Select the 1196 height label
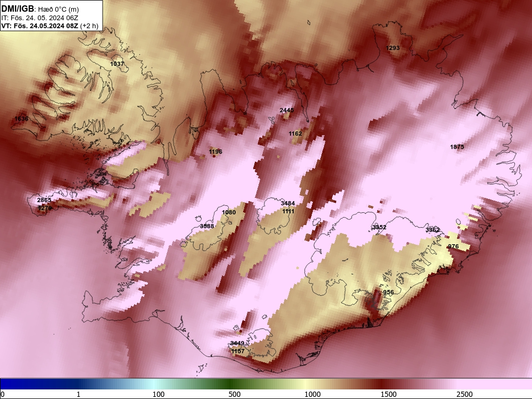Viewport: 532px width, 399px height. pyautogui.click(x=215, y=152)
